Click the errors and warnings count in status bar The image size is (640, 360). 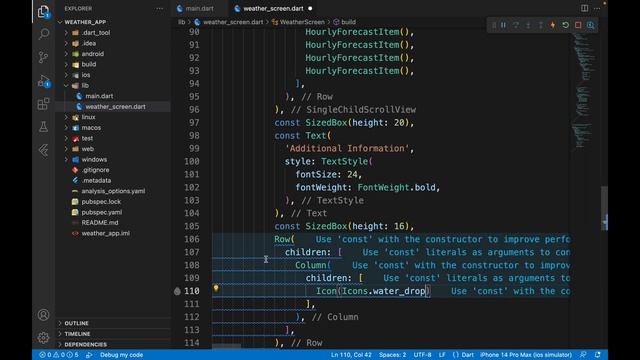point(59,355)
